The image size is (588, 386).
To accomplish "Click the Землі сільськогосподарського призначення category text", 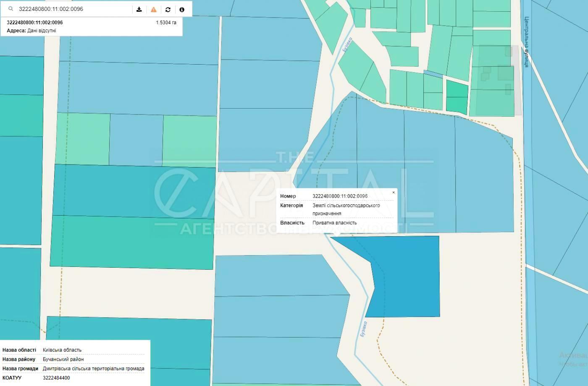I will 346,209.
